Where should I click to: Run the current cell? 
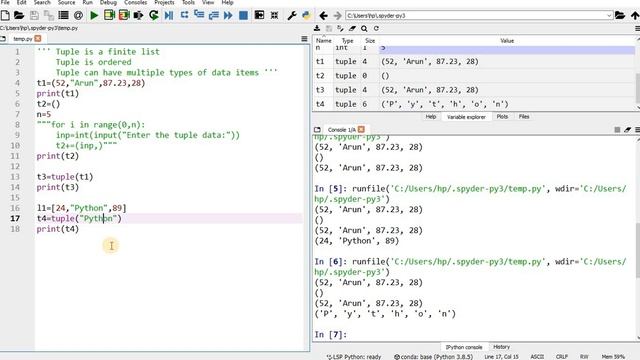coord(109,16)
